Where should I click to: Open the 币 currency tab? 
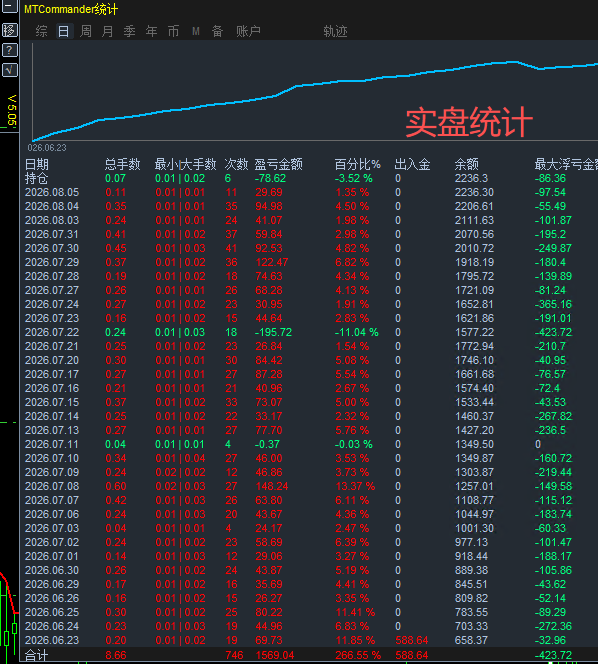click(x=173, y=31)
